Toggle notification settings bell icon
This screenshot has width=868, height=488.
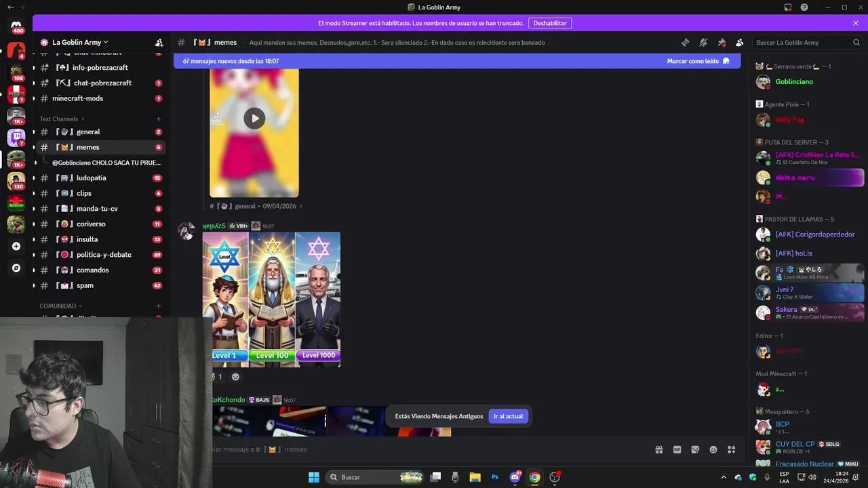[x=703, y=42]
